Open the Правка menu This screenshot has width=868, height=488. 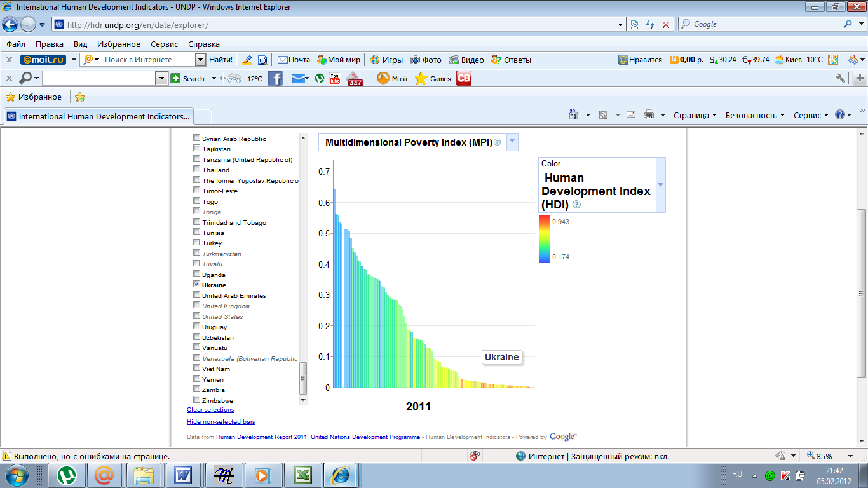click(x=50, y=44)
